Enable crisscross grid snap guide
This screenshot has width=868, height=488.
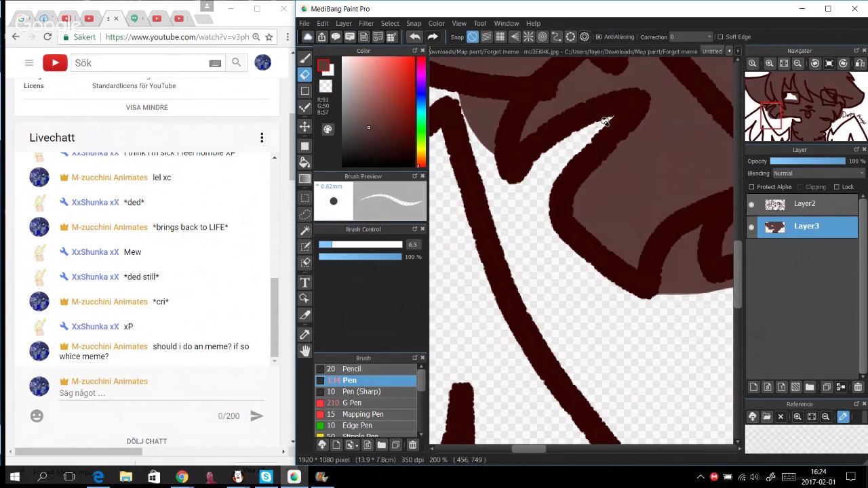pyautogui.click(x=500, y=37)
